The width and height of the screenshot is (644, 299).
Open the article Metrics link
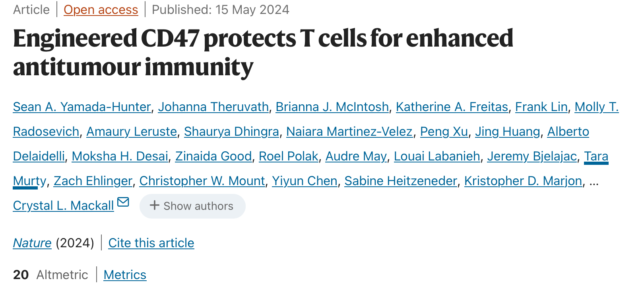(125, 275)
